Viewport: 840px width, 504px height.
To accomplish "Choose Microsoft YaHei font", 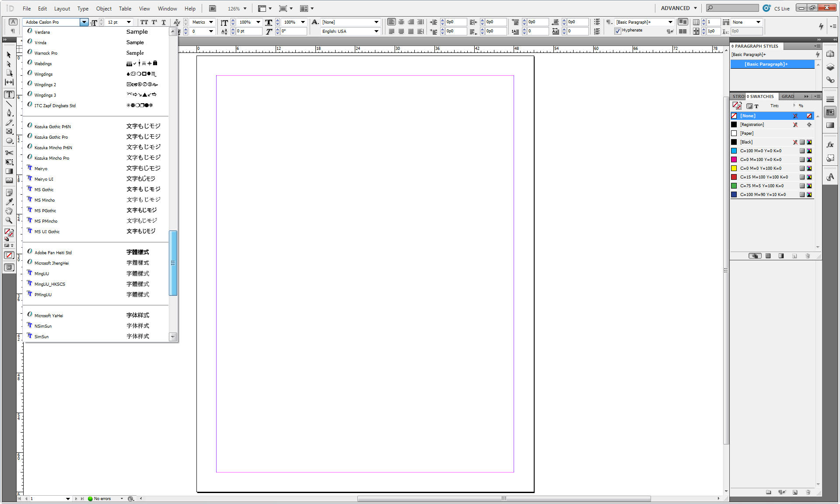I will [x=95, y=315].
